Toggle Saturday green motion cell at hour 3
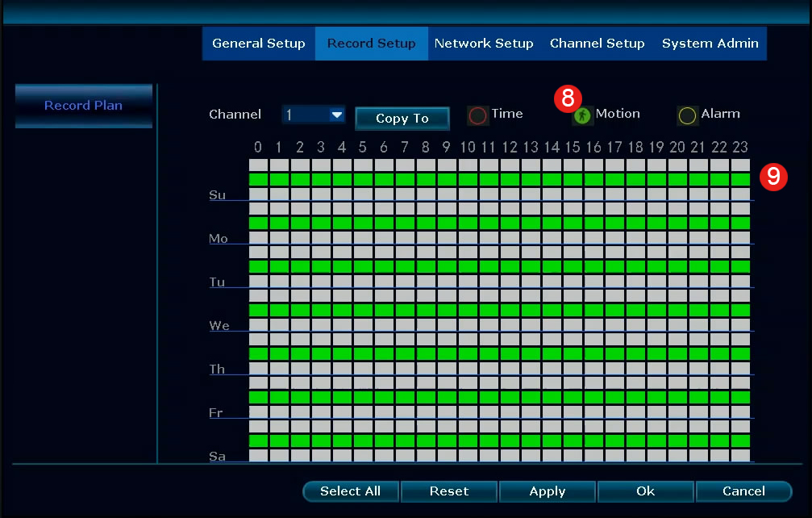Screen dimensions: 812x518 click(x=321, y=441)
